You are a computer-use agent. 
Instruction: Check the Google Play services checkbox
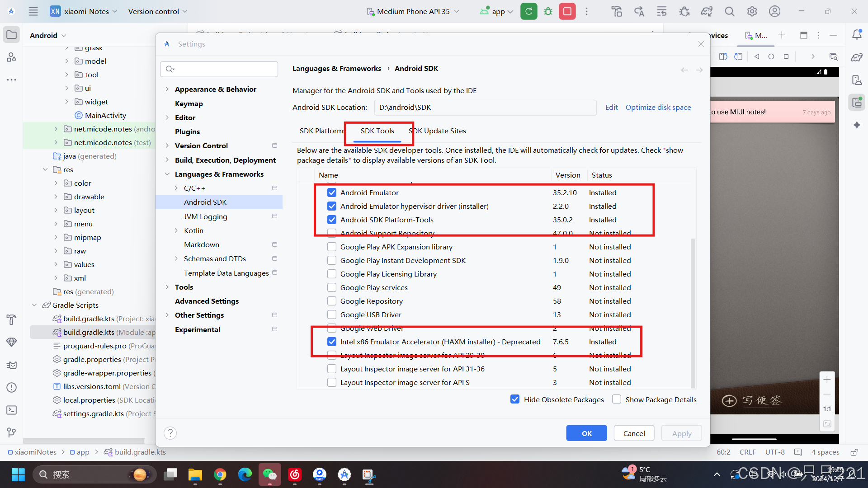tap(332, 287)
